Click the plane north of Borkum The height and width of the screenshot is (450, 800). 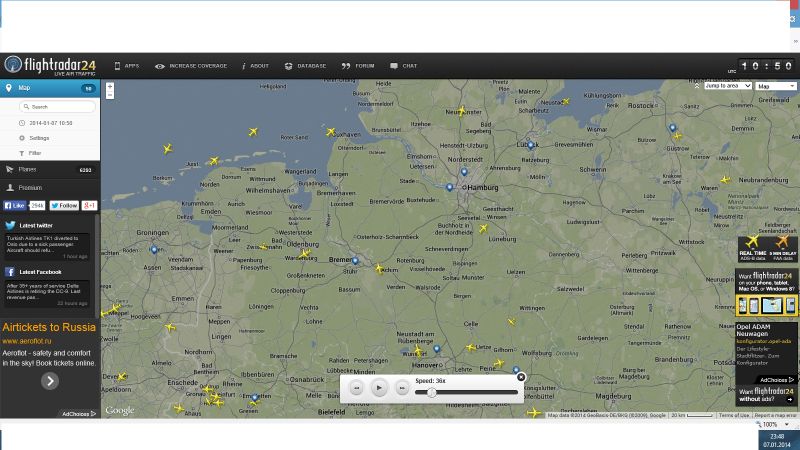(x=167, y=149)
